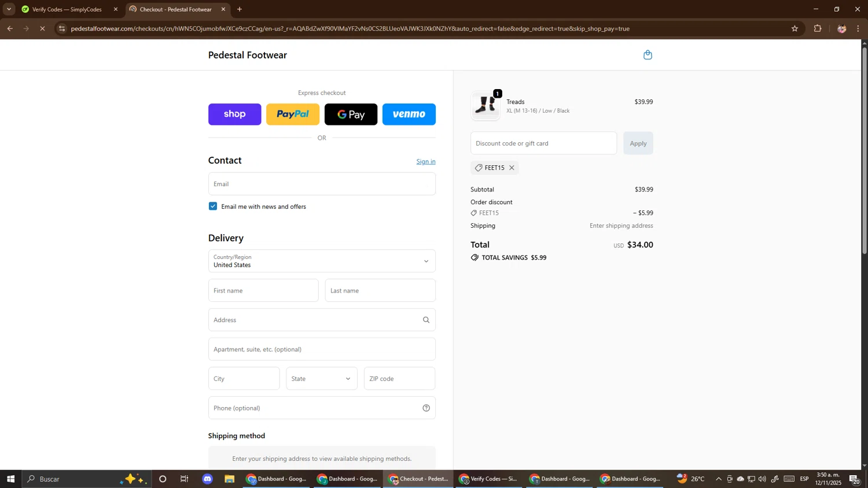868x488 pixels.
Task: Open the Country/Region dropdown
Action: click(x=322, y=261)
